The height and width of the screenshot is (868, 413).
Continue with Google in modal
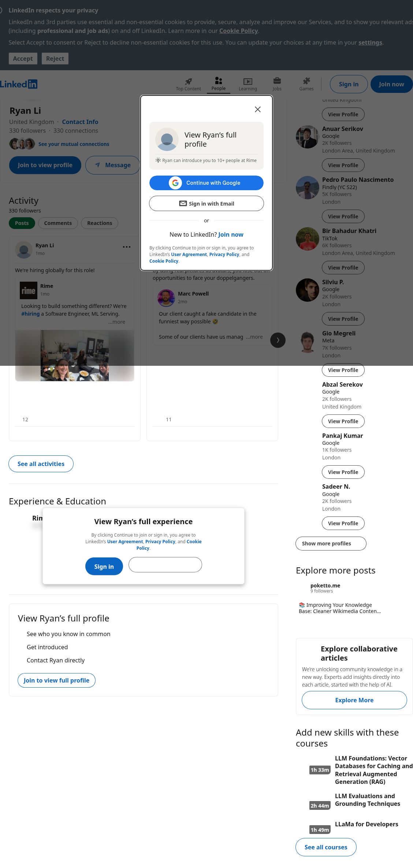206,183
